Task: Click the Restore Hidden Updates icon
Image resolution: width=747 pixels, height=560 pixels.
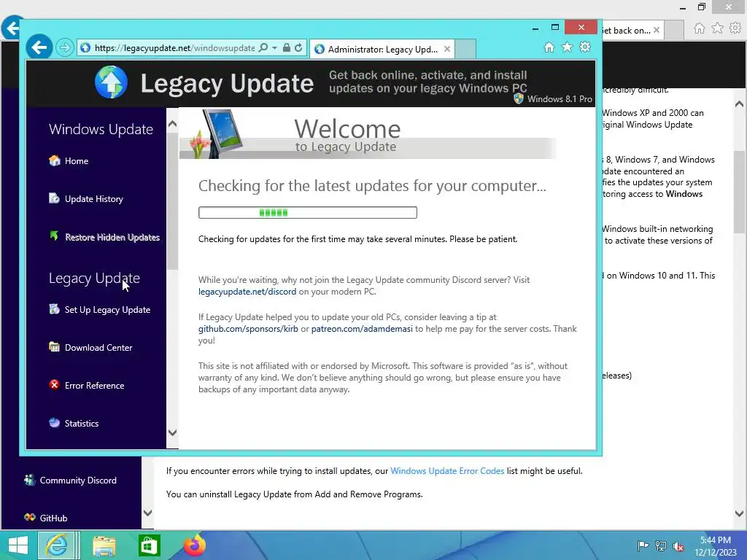Action: [54, 236]
